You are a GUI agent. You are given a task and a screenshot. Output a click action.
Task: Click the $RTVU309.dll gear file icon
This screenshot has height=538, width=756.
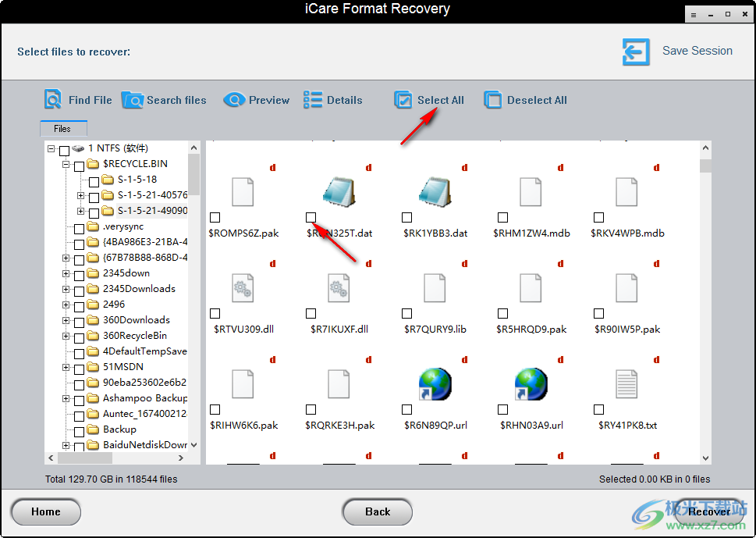pos(243,288)
